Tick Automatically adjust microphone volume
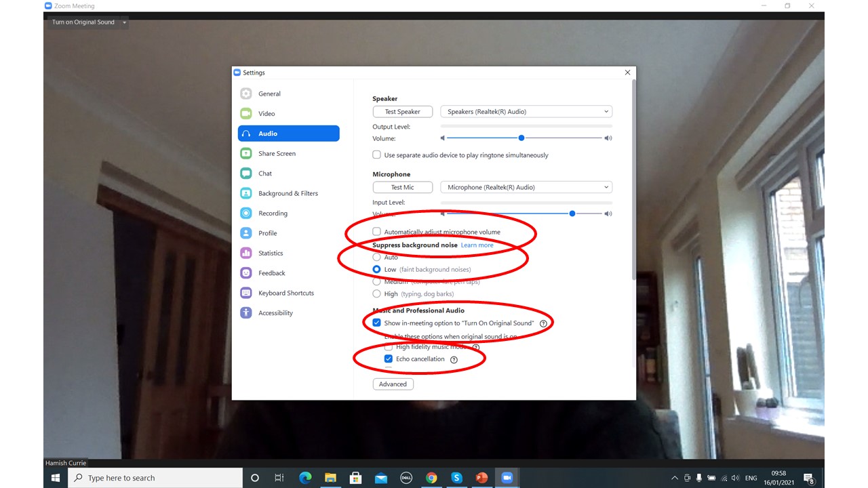Screen dimensions: 868x488 pos(377,232)
